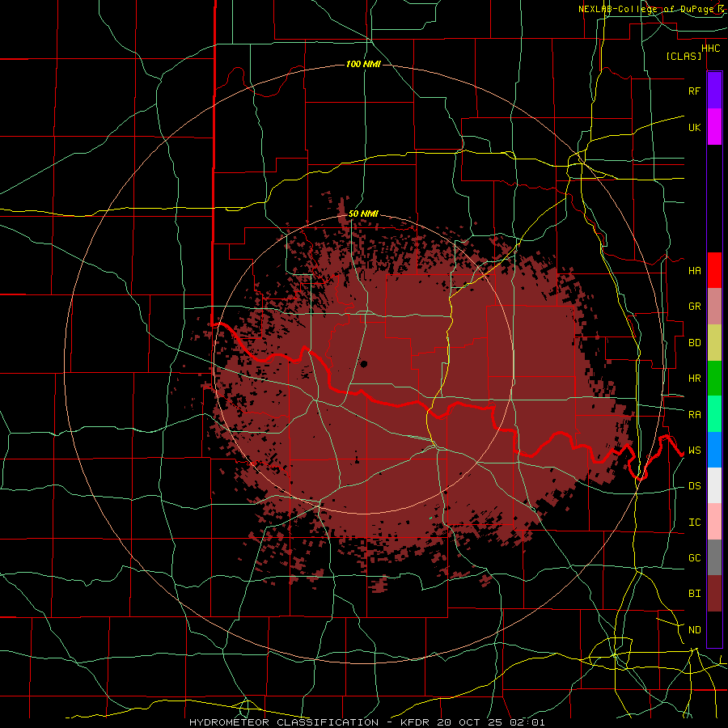Click the RF purple legend swatch
Viewport: 728px width, 728px height.
[714, 91]
